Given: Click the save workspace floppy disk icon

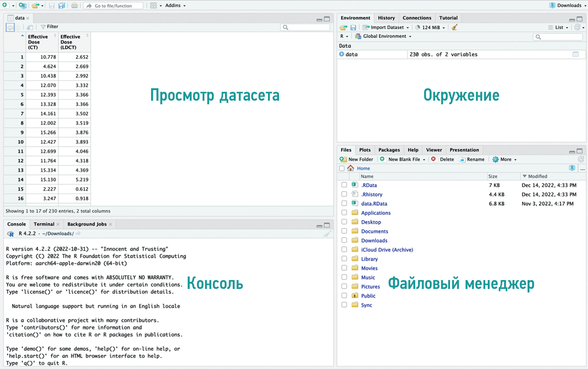Looking at the screenshot, I should tap(353, 27).
